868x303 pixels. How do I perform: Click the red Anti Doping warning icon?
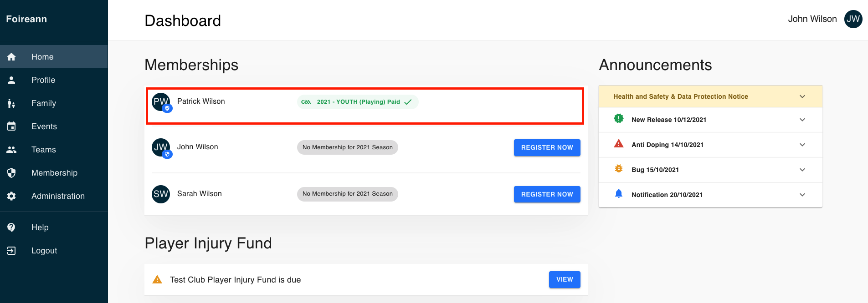pyautogui.click(x=619, y=144)
